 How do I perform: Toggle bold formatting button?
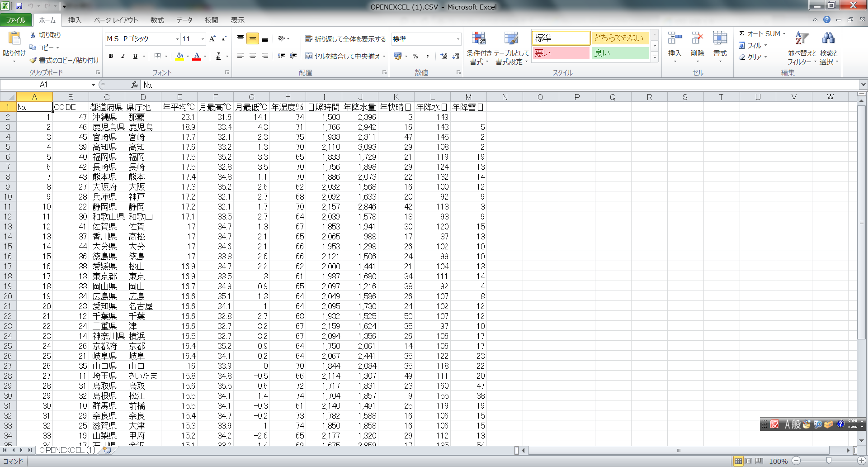tap(111, 56)
